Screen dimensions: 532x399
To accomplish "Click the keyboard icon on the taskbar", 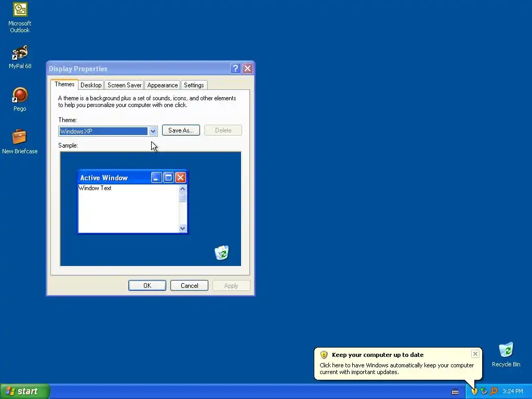I will [455, 392].
